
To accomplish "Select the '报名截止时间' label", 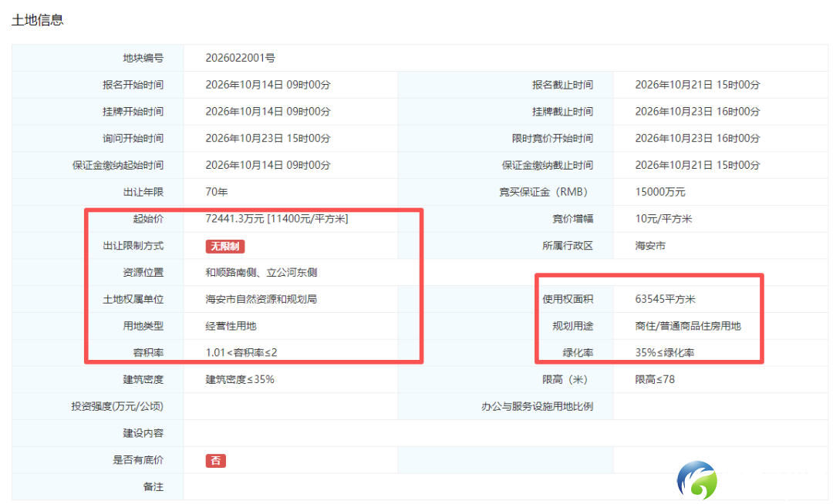I will point(562,85).
